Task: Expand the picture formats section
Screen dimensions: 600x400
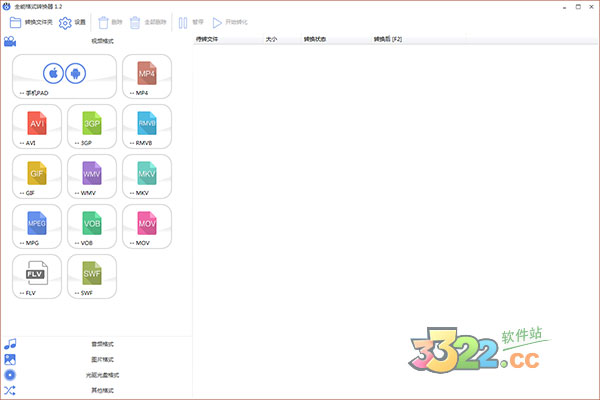Action: coord(96,359)
